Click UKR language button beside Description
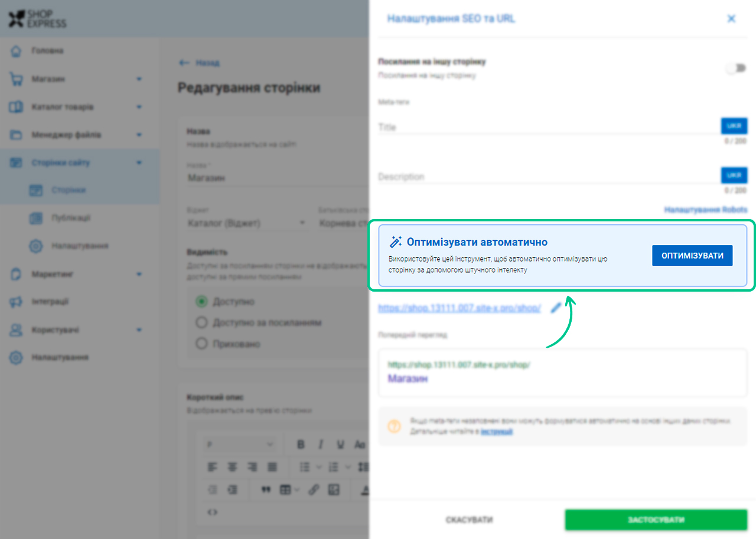Viewport: 756px width, 539px height. (x=734, y=175)
